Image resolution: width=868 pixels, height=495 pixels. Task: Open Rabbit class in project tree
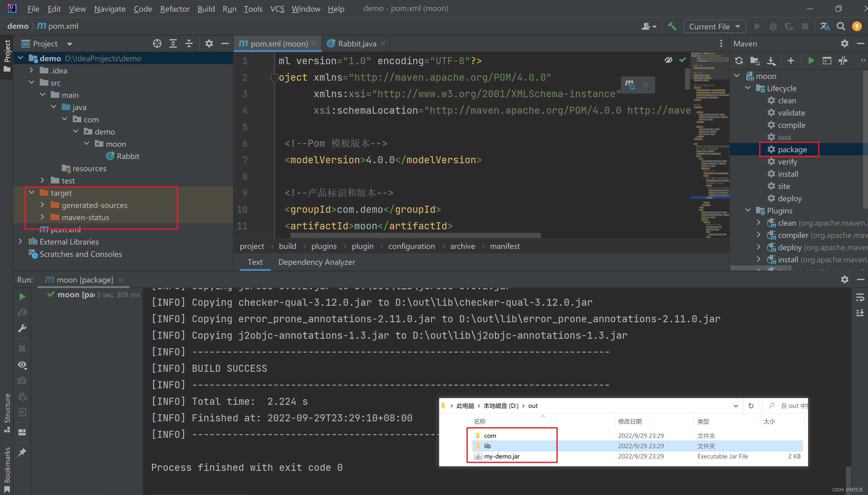point(128,156)
